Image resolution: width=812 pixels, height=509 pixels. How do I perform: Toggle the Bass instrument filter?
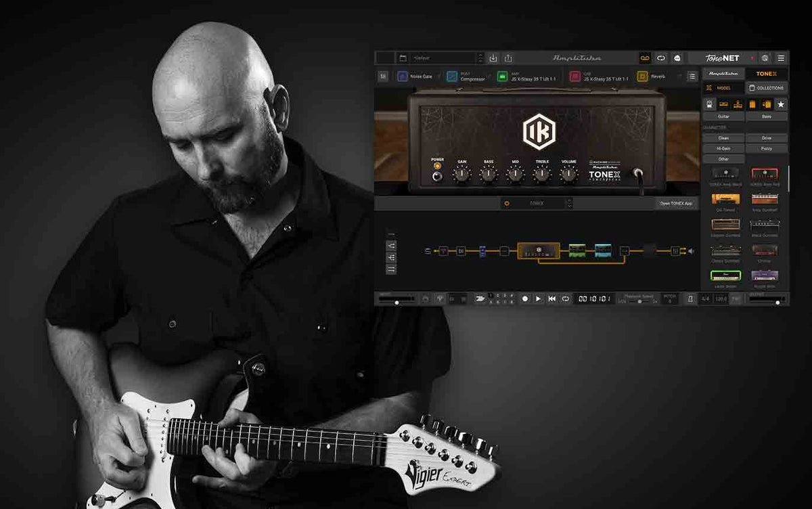767,116
